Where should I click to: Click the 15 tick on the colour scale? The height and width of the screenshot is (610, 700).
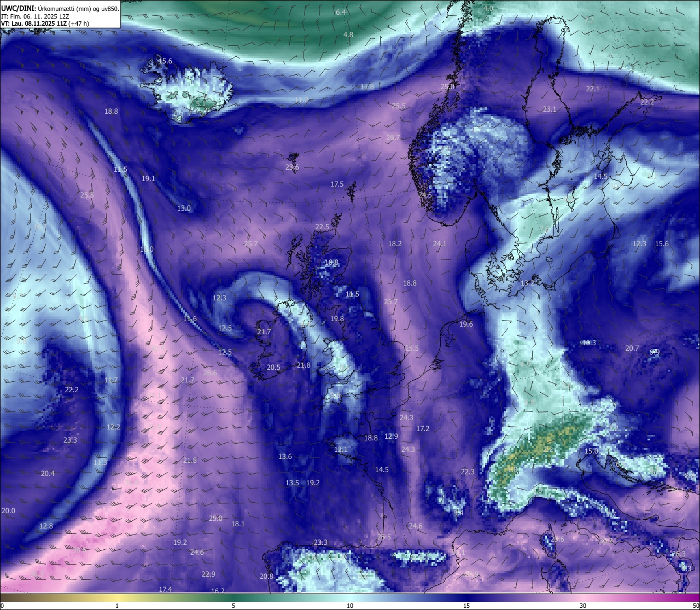click(x=466, y=606)
